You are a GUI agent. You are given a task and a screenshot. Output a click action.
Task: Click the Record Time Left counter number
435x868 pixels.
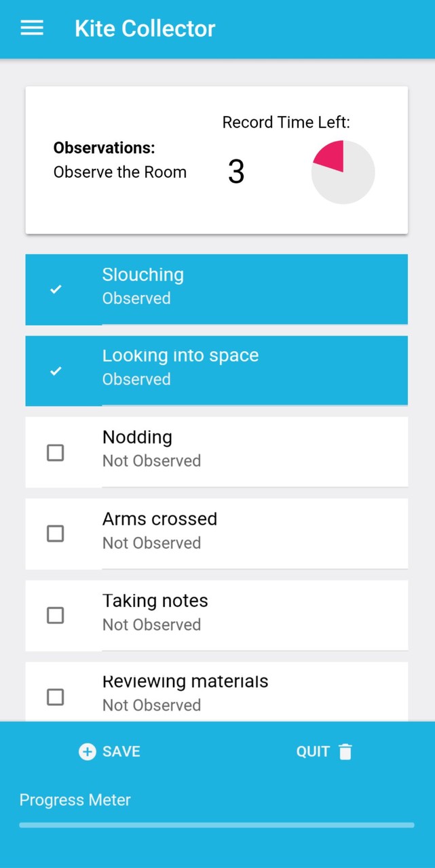click(236, 172)
